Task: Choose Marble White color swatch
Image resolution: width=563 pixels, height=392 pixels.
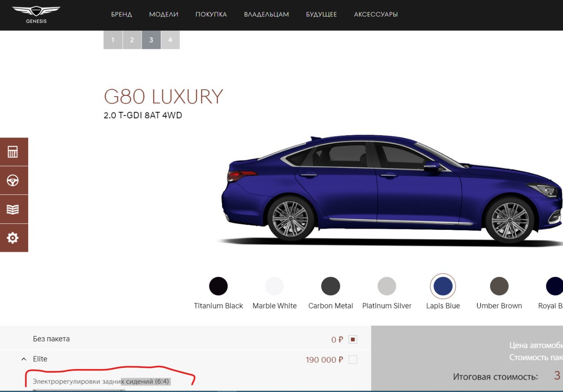Action: click(274, 286)
